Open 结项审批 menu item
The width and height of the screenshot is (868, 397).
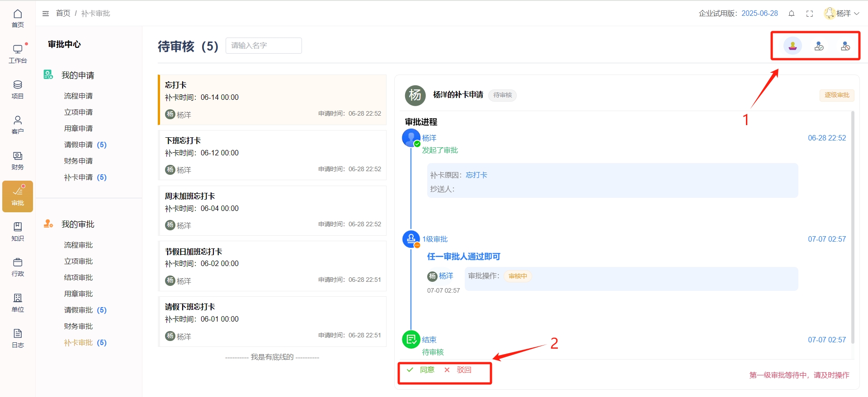pos(78,277)
